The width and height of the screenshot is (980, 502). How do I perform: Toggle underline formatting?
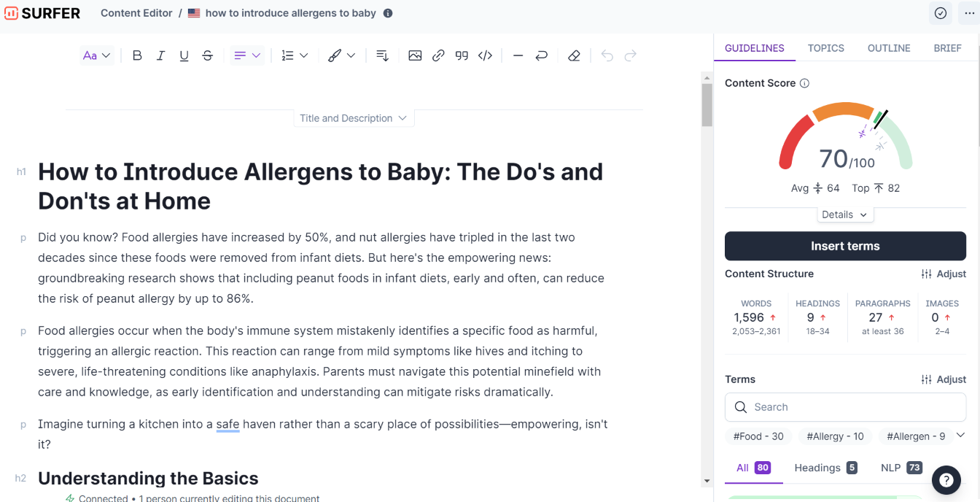tap(184, 55)
